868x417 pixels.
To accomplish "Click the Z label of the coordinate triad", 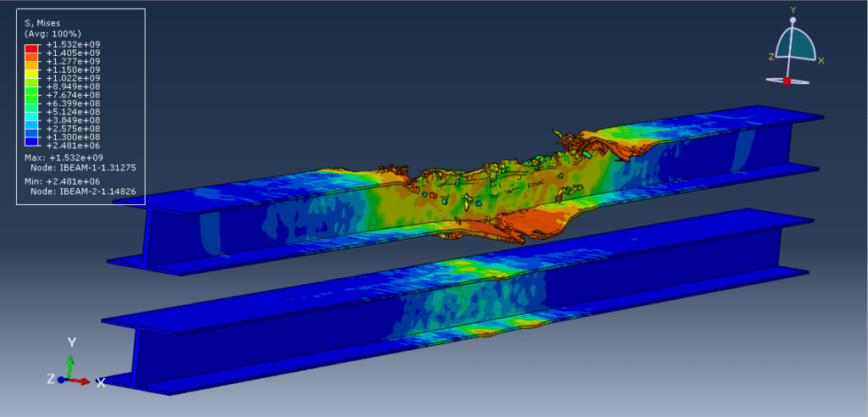I will [x=53, y=378].
